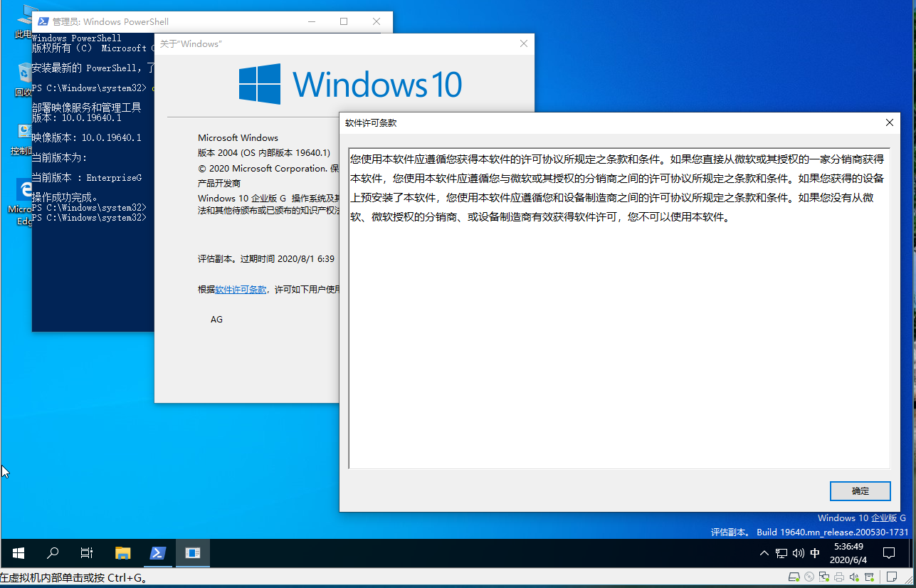Click inside the license terms text box
Screen dimensions: 916x588
coord(619,308)
